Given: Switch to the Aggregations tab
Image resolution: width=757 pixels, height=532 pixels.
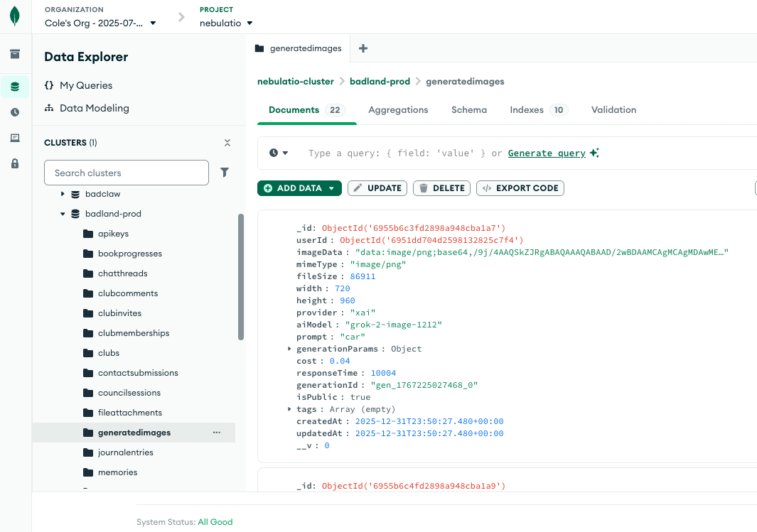Looking at the screenshot, I should click(x=398, y=109).
